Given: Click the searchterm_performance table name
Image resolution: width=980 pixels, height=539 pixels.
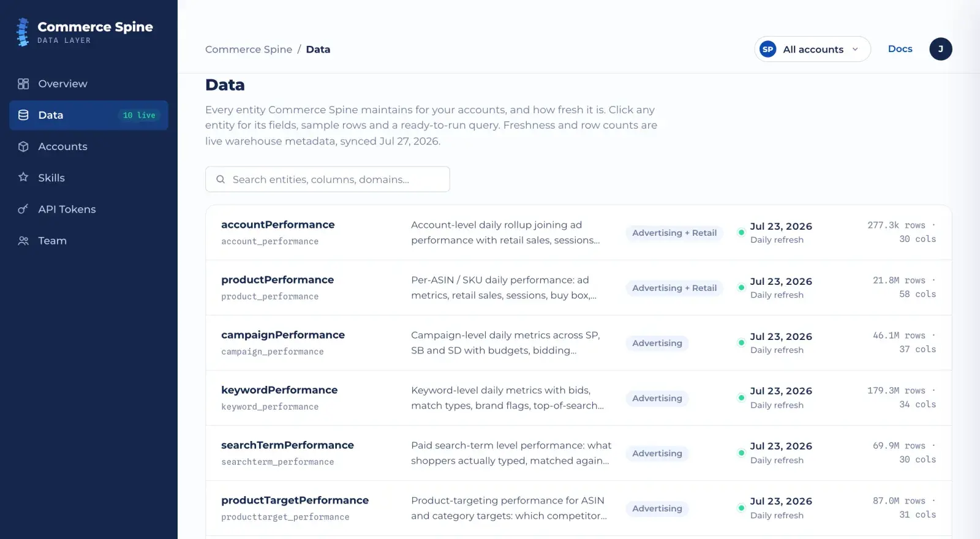Looking at the screenshot, I should pos(277,462).
